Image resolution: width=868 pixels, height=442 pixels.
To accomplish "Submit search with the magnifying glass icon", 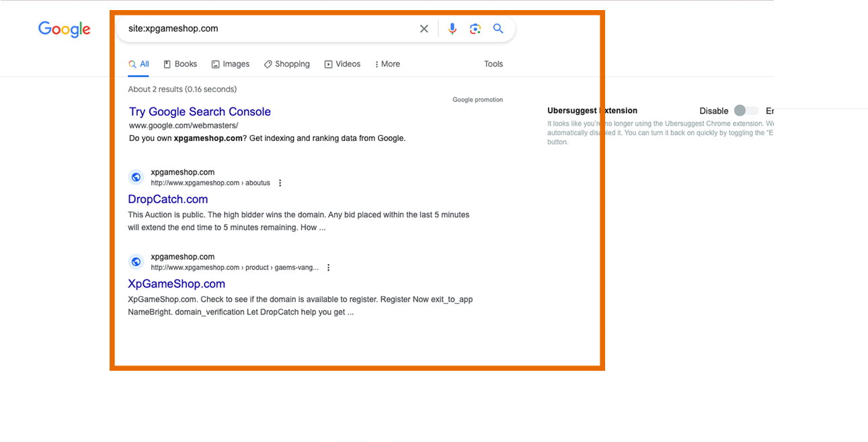I will pyautogui.click(x=498, y=29).
